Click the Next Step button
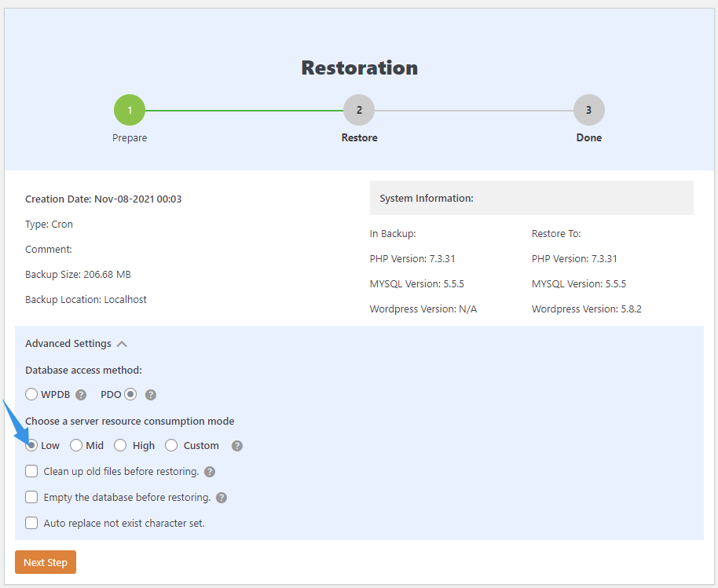The width and height of the screenshot is (718, 588). 46,562
